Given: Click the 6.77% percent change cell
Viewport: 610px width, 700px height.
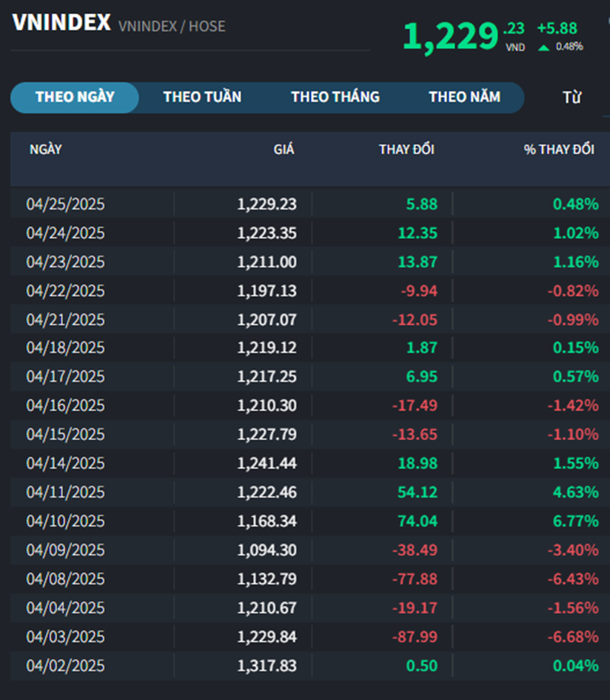Looking at the screenshot, I should pos(575,521).
